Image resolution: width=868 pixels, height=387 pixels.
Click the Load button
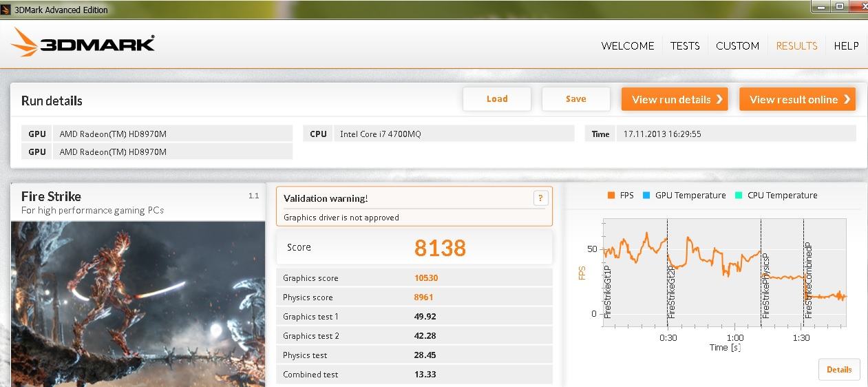tap(497, 99)
